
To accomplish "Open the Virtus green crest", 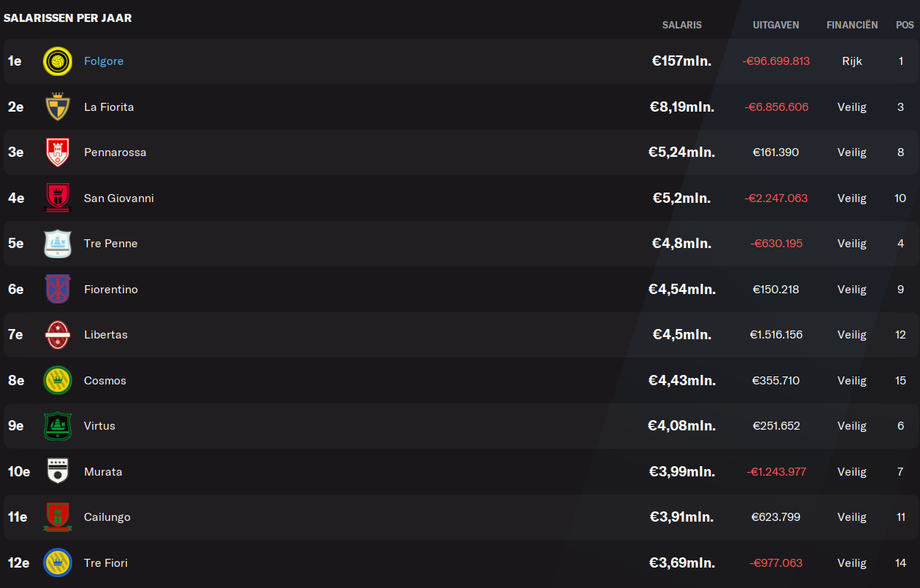I will click(x=58, y=426).
